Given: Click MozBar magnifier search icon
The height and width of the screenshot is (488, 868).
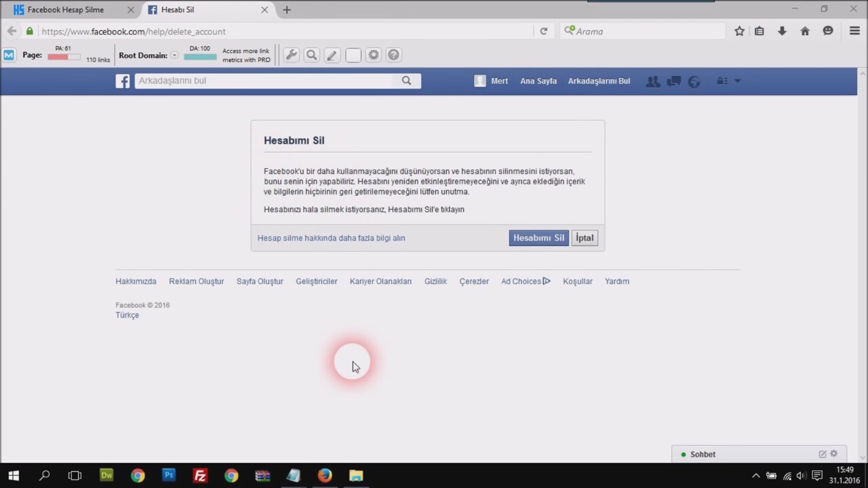Looking at the screenshot, I should tap(312, 56).
